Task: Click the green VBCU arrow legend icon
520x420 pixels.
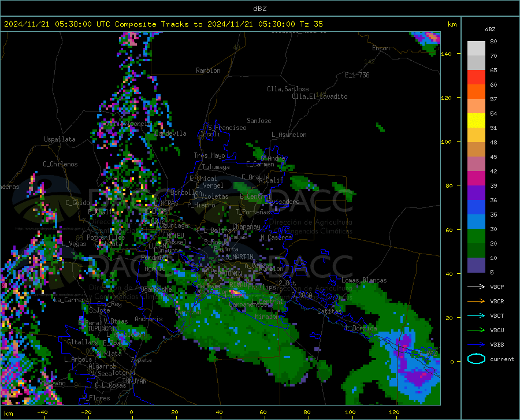Action: click(476, 330)
